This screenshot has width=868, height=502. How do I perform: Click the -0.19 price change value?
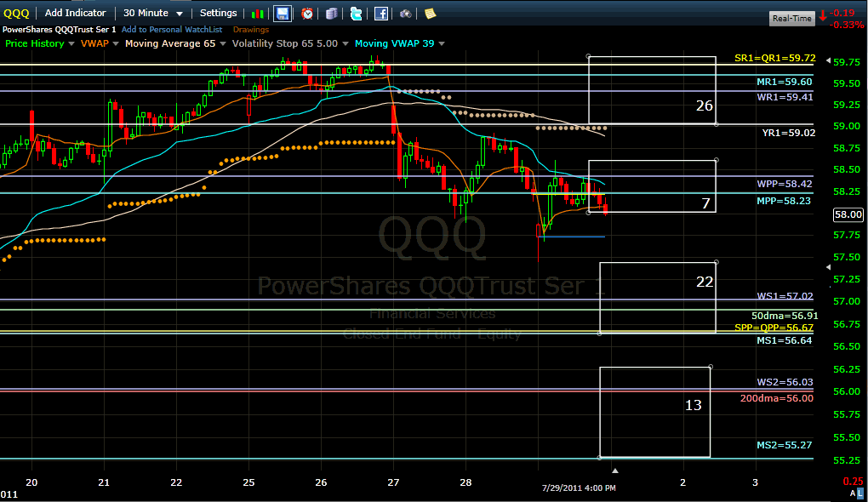pyautogui.click(x=842, y=13)
